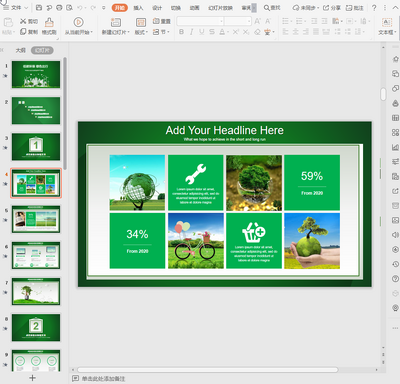
Task: Click the Decrease Font Size icon
Action: [268, 21]
